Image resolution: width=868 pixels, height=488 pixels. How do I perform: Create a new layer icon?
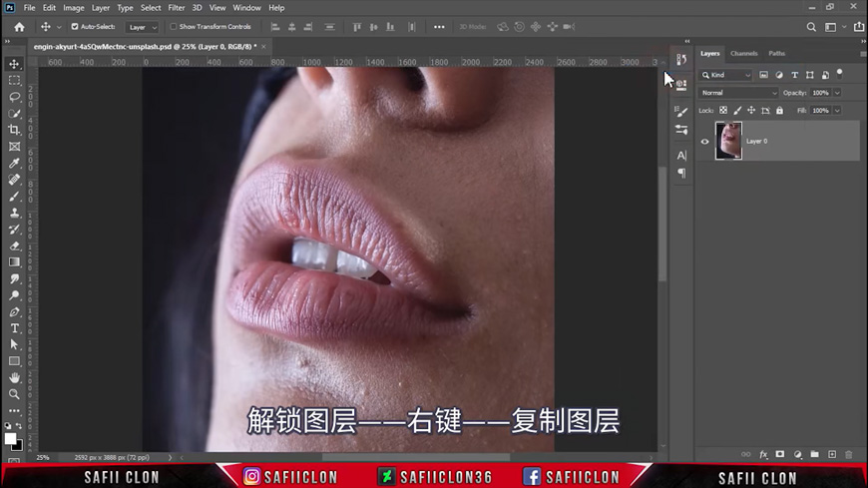832,454
